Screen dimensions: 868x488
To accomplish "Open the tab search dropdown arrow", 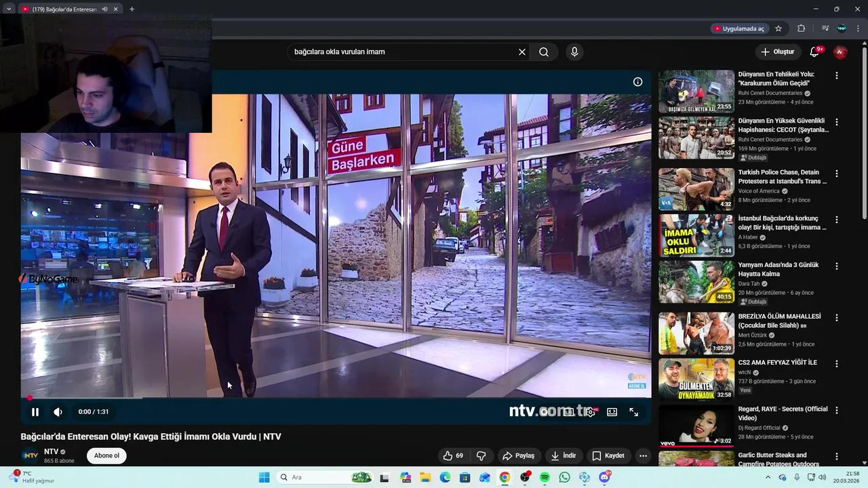I will click(9, 9).
